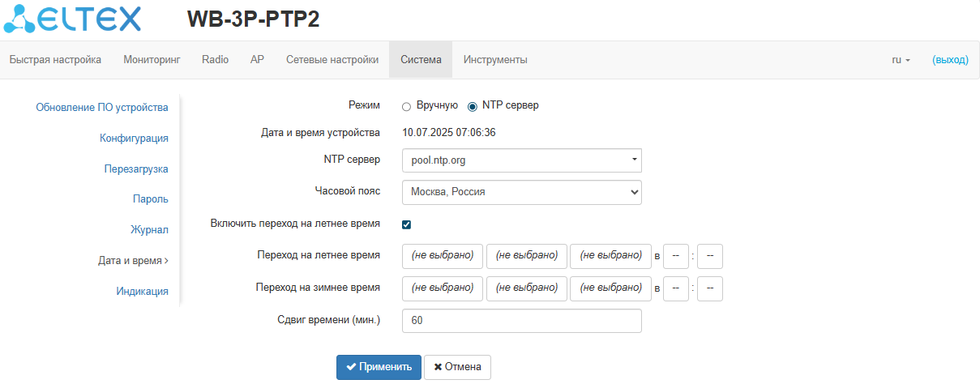Click the checkmark icon on Применить
Viewport: 980px width, 384px height.
pos(351,367)
